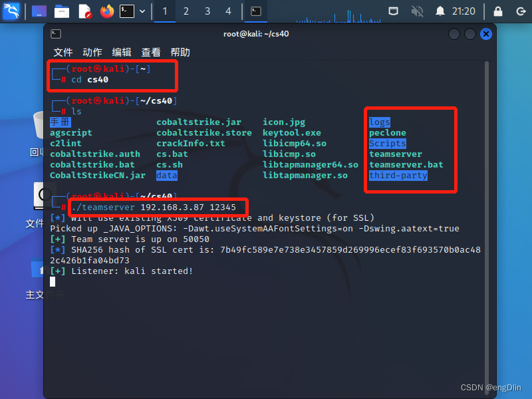
Task: Click libicmp64.so in the listing
Action: pos(295,143)
